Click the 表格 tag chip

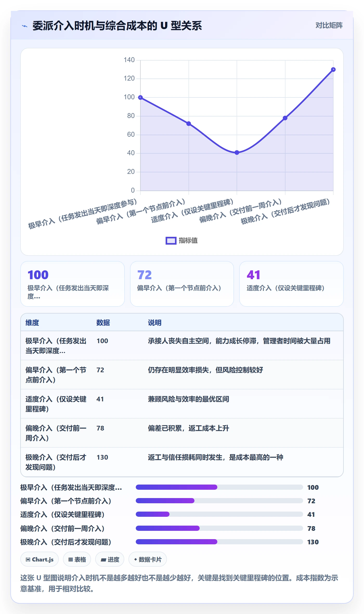[x=77, y=559]
